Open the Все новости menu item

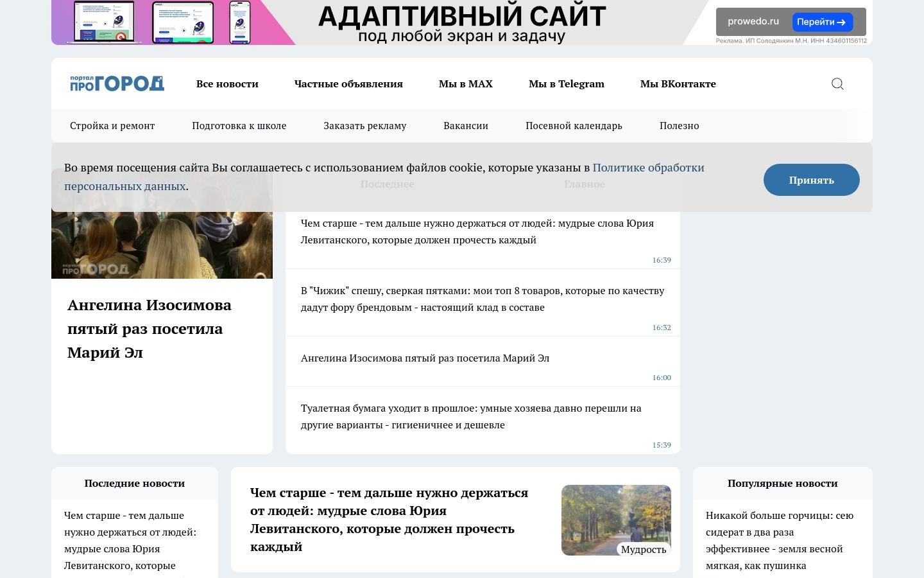point(227,83)
